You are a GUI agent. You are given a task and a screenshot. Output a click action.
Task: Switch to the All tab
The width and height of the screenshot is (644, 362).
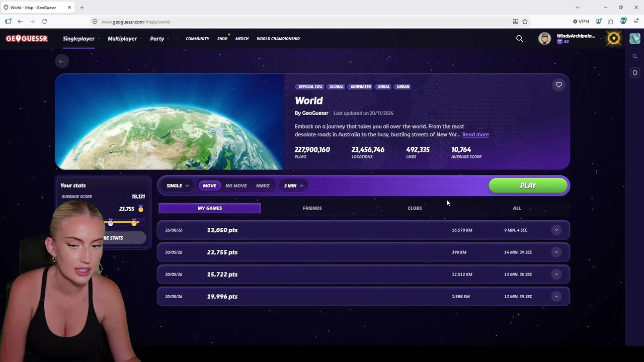click(517, 208)
